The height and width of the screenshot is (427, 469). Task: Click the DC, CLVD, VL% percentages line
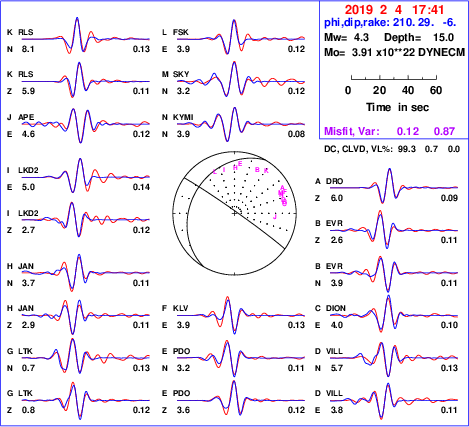[x=392, y=149]
